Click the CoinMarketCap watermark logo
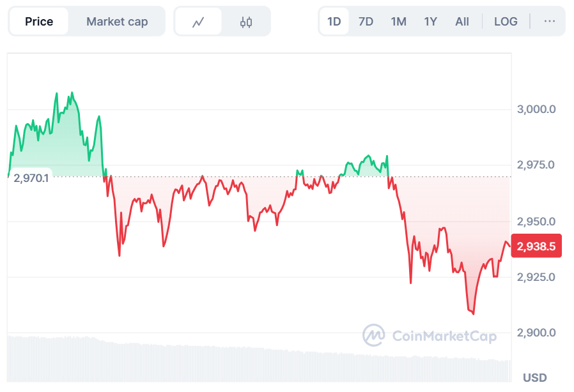The width and height of the screenshot is (574, 392). pos(430,335)
